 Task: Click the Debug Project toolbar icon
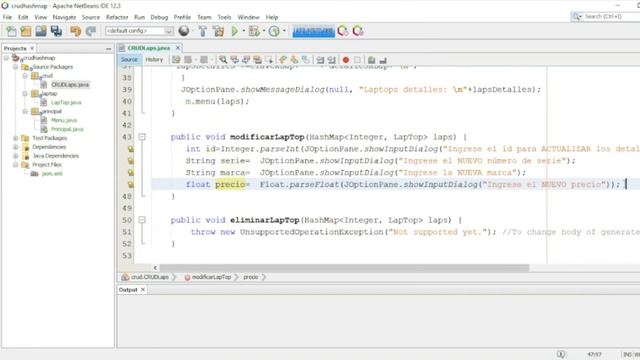tap(254, 31)
